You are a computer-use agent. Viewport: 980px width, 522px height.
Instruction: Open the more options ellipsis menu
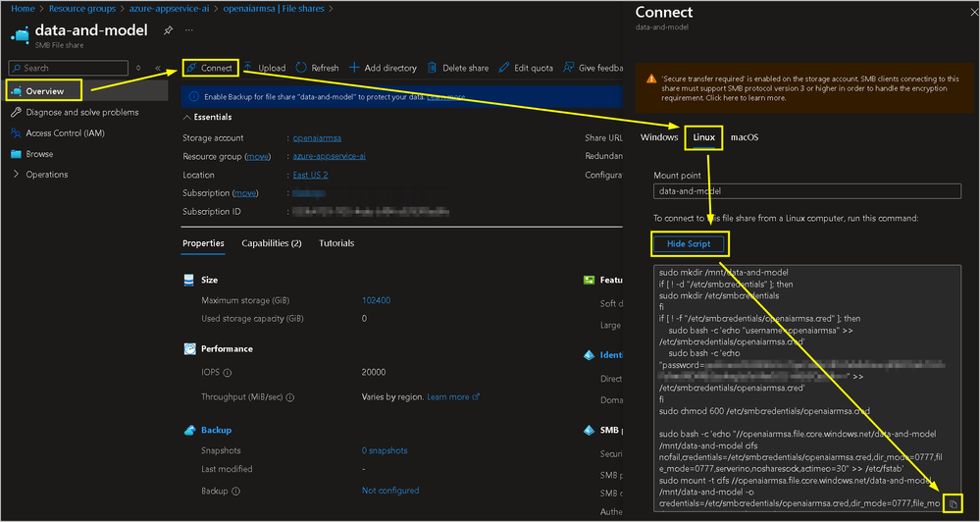pos(189,30)
